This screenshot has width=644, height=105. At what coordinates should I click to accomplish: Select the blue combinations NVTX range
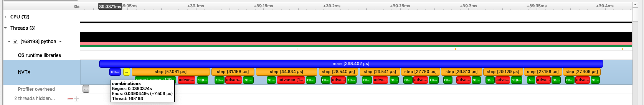115,72
